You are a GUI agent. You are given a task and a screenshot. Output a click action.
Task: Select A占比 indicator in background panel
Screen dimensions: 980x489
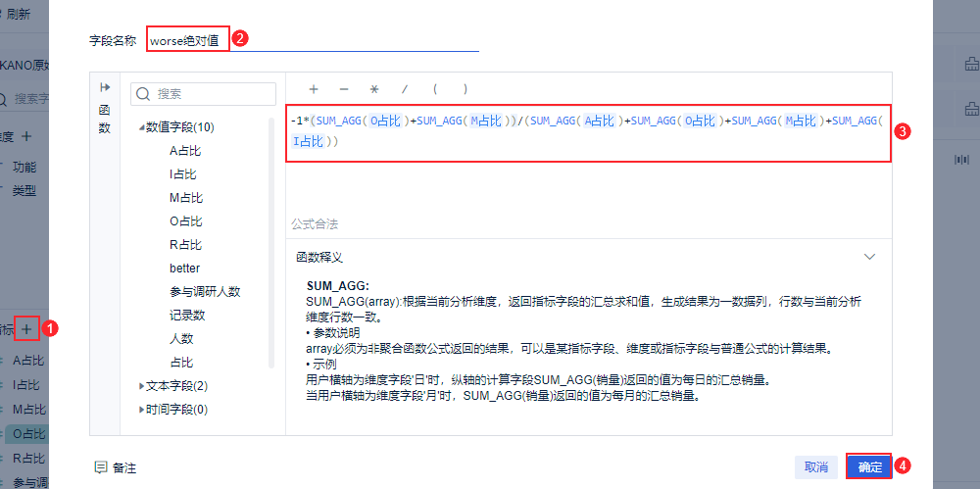[28, 361]
